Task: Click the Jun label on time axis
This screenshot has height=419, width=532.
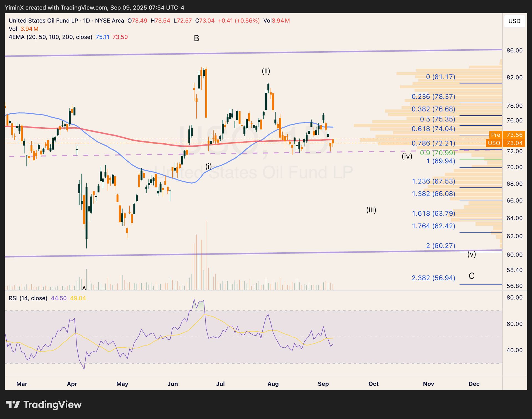Action: [x=172, y=384]
